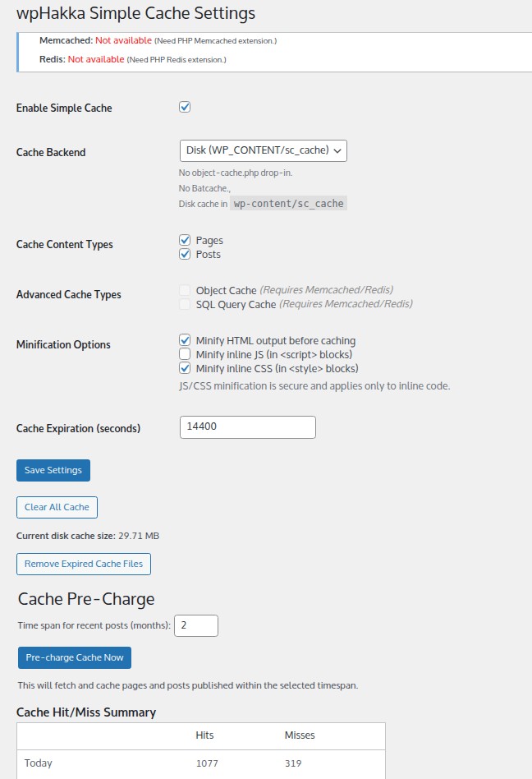Uncheck Minify inline CSS option
Screen dimensions: 532x779
coord(185,368)
